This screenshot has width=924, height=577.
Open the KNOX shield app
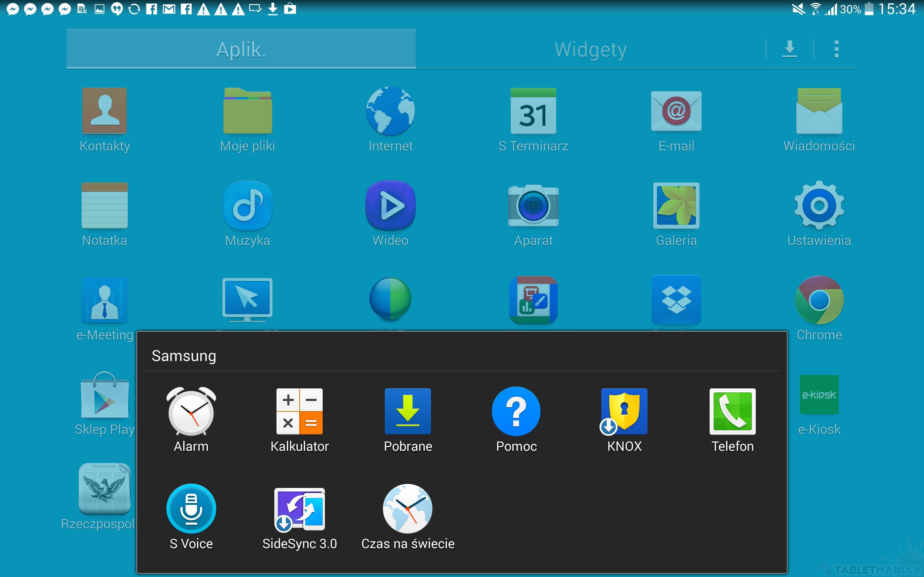624,412
